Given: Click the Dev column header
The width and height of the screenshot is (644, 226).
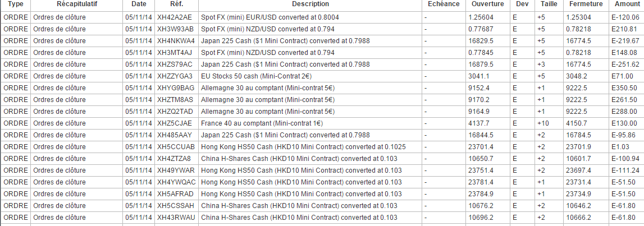Looking at the screenshot, I should pos(522,4).
